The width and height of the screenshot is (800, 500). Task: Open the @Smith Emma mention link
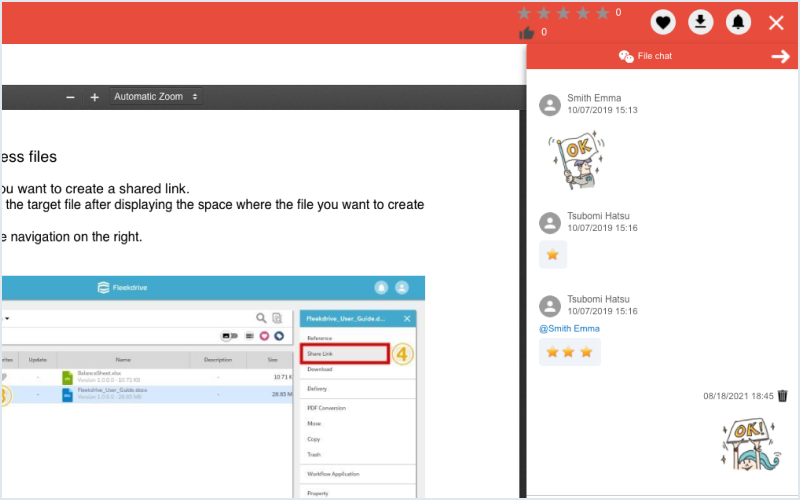coord(569,329)
